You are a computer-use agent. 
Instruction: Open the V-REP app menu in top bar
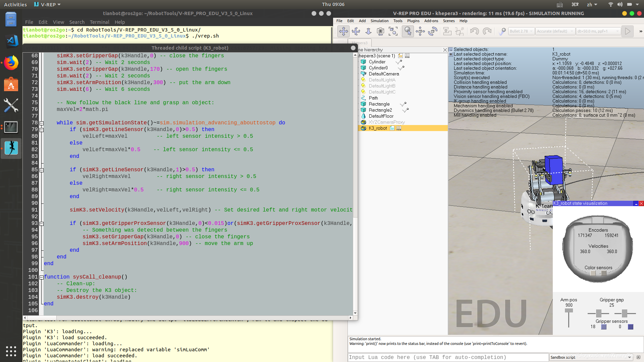(x=47, y=4)
